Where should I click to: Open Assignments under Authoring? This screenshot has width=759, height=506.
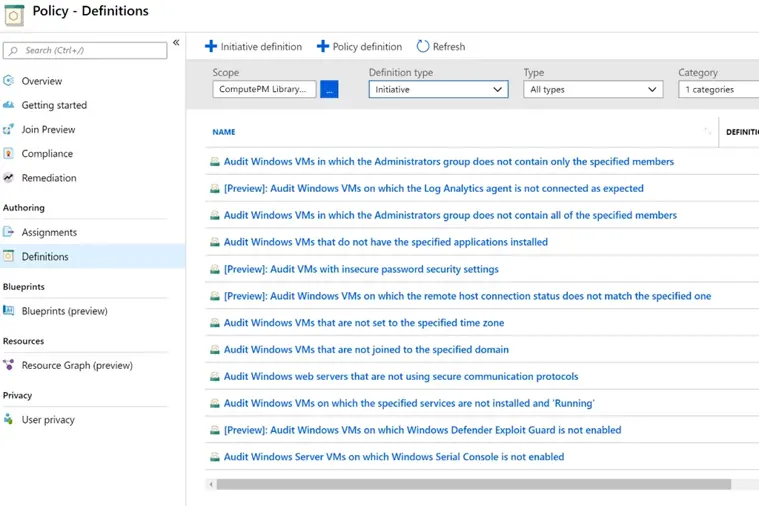point(49,232)
